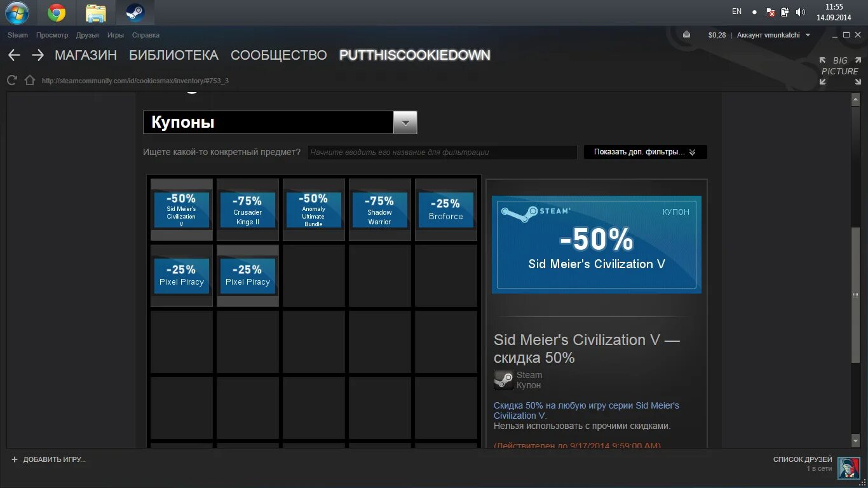The image size is (868, 488).
Task: Open the EN language indicator
Action: click(736, 11)
